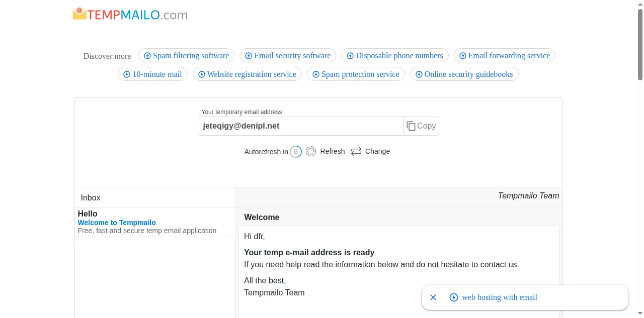Image resolution: width=644 pixels, height=318 pixels.
Task: Click the icon beside Spam filtering software
Action: point(147,56)
